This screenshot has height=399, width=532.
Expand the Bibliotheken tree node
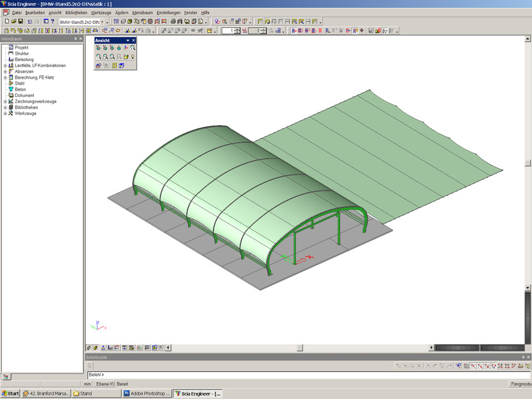(x=5, y=108)
